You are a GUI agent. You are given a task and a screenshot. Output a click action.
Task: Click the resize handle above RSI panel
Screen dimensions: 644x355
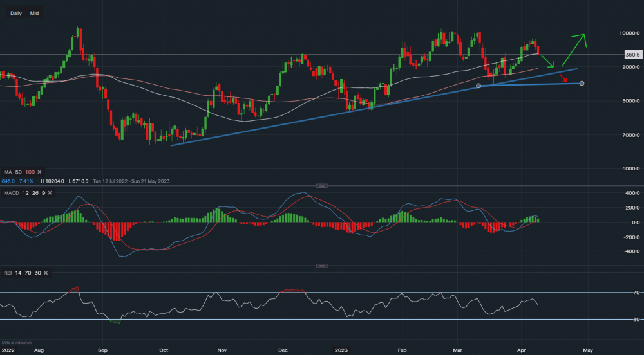coord(322,265)
